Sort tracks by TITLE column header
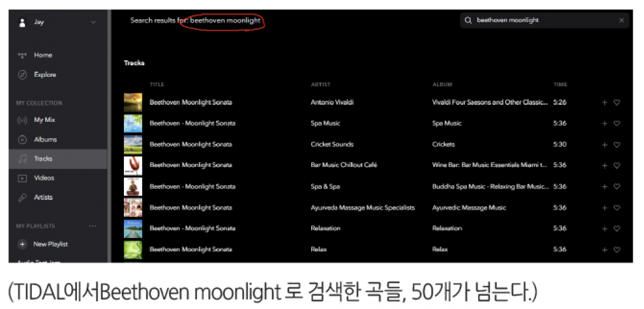Image resolution: width=644 pixels, height=309 pixels. click(x=157, y=84)
